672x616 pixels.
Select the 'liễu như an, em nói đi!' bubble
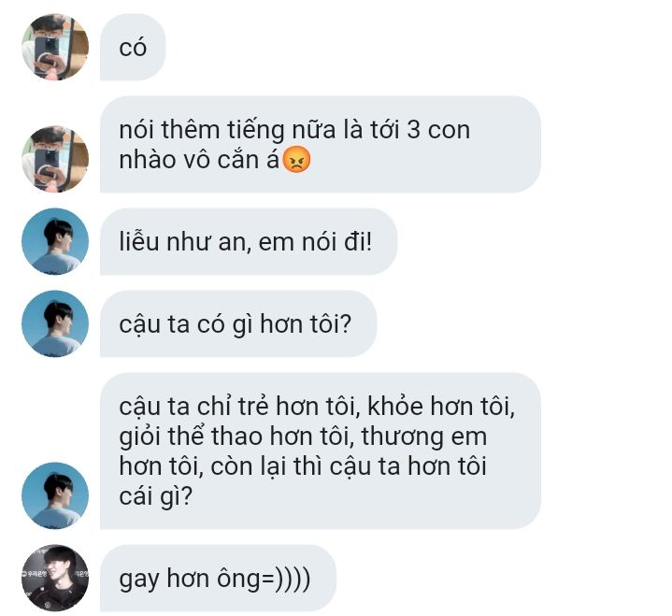(249, 241)
